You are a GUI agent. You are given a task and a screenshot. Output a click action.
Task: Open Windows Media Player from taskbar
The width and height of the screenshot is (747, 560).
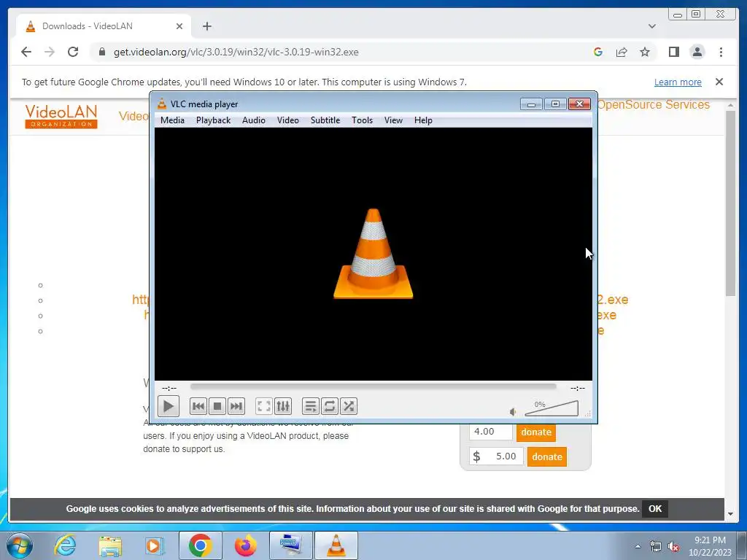point(154,545)
